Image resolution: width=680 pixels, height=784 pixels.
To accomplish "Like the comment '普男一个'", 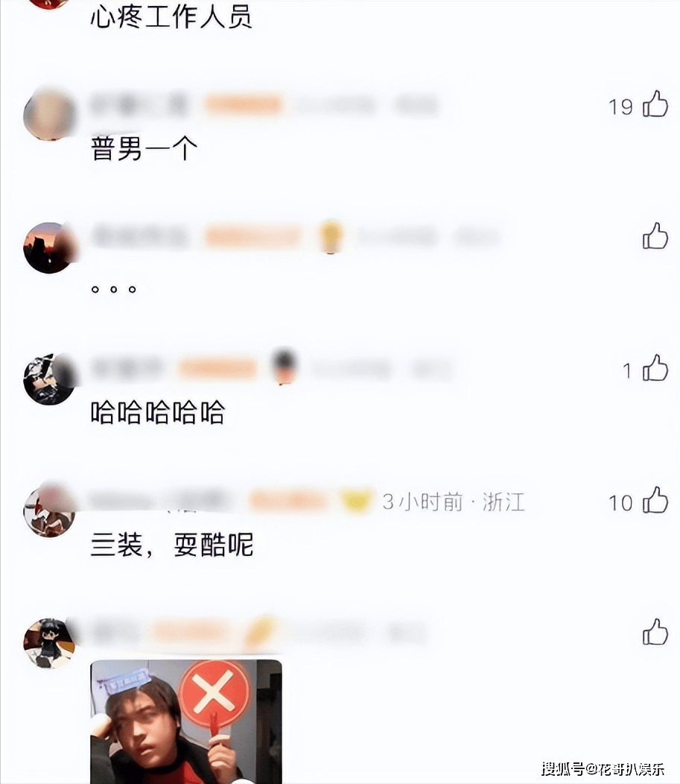I will click(x=655, y=104).
